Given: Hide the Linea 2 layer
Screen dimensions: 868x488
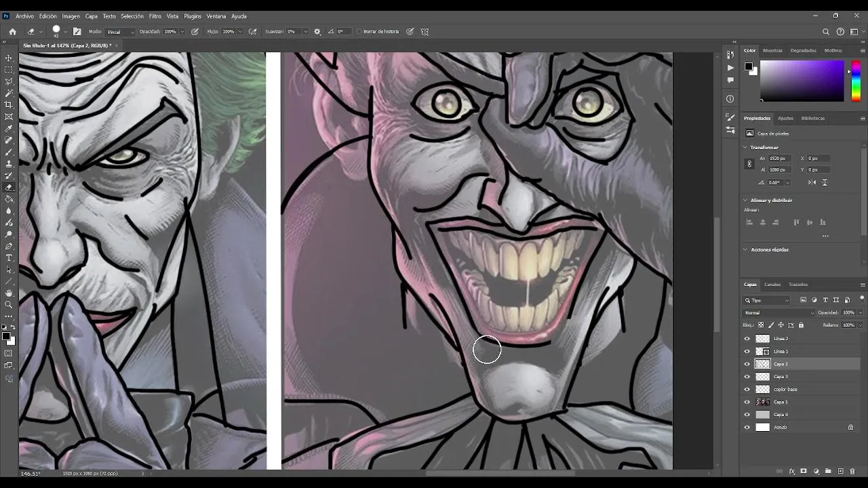Looking at the screenshot, I should [747, 339].
